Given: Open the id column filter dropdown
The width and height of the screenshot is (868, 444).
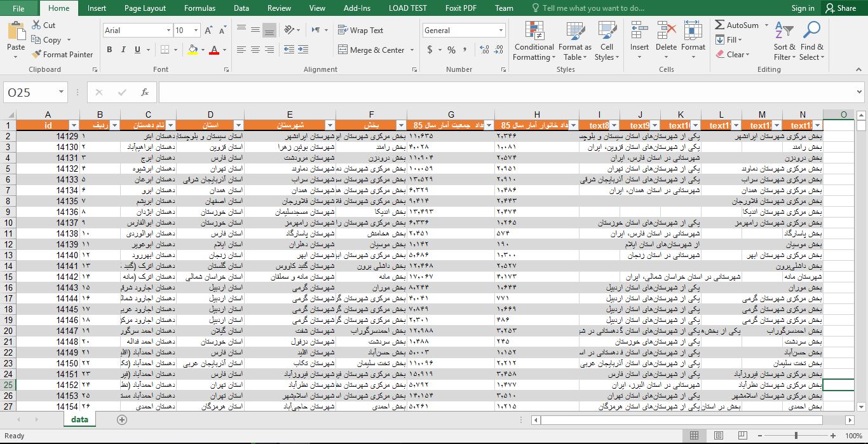Looking at the screenshot, I should coord(74,125).
